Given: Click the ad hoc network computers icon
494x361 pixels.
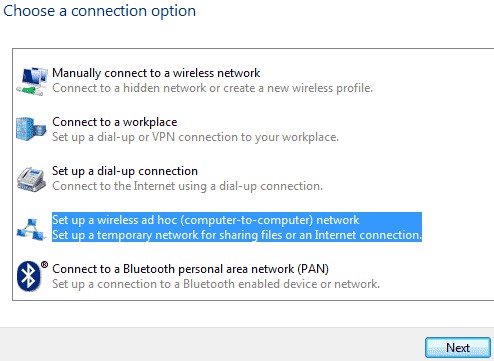Looking at the screenshot, I should point(31,229).
